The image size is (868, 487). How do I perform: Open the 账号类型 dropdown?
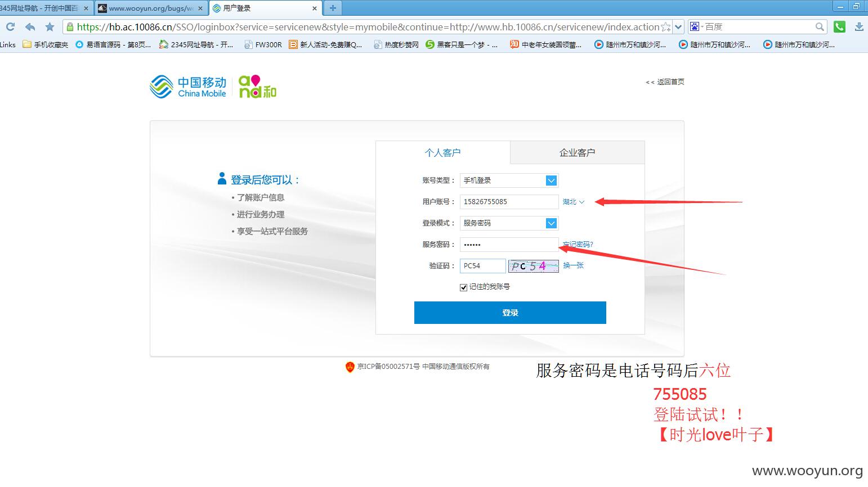509,181
